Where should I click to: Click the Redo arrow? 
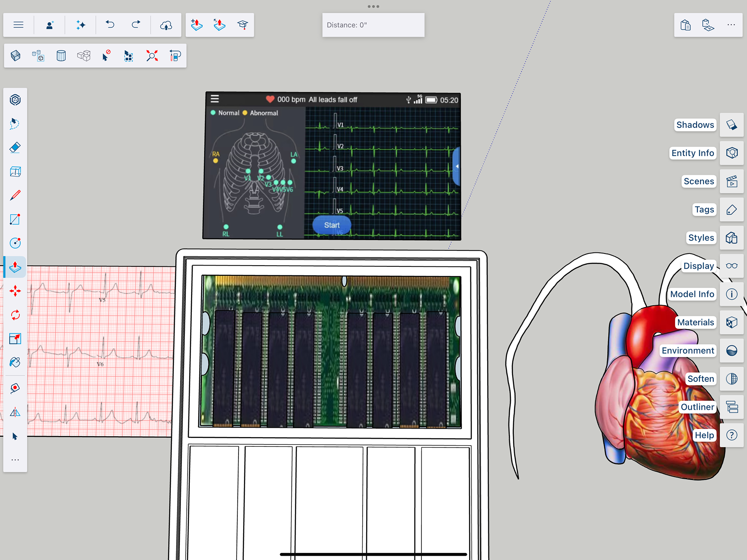click(x=136, y=25)
